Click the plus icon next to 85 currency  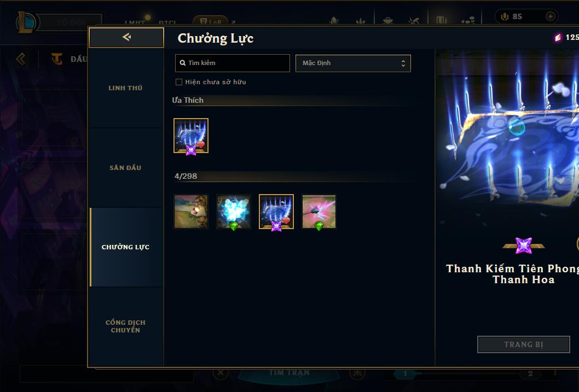point(550,16)
